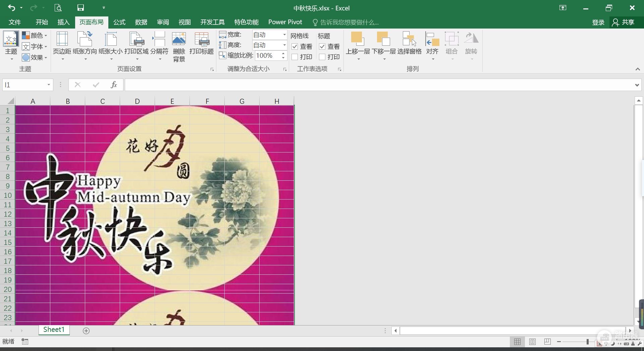Set 打印区域 print area
Viewport: 644px width, 351px height.
coord(137,46)
